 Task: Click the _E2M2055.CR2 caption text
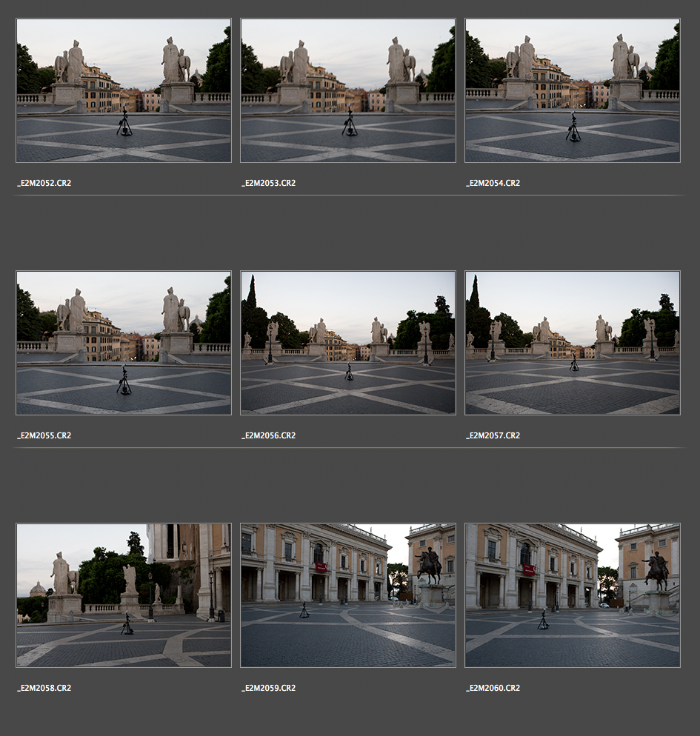[44, 435]
